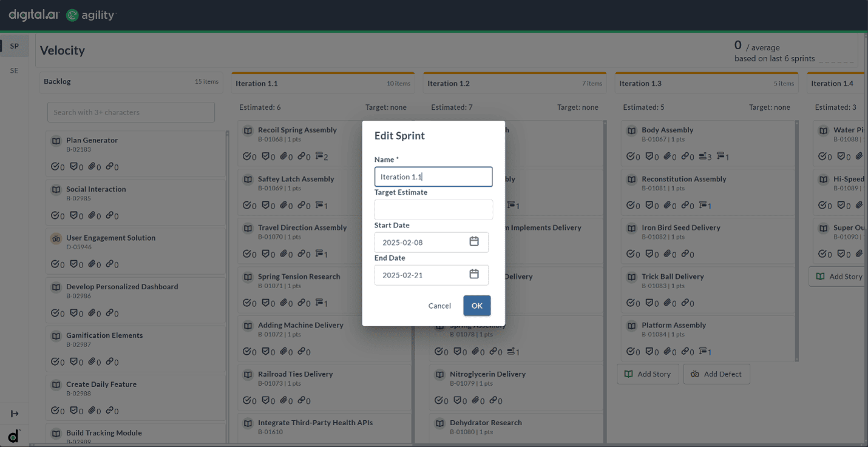
Task: Click Plan Generator story icon
Action: [56, 140]
